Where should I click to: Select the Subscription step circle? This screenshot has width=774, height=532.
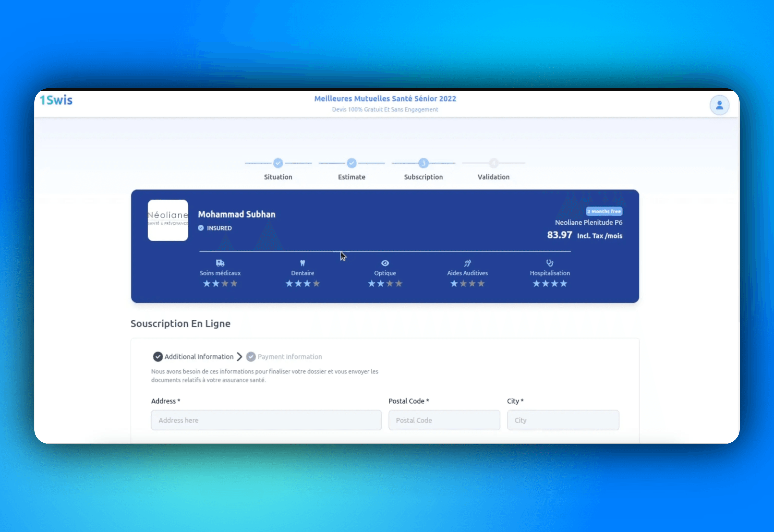tap(423, 163)
